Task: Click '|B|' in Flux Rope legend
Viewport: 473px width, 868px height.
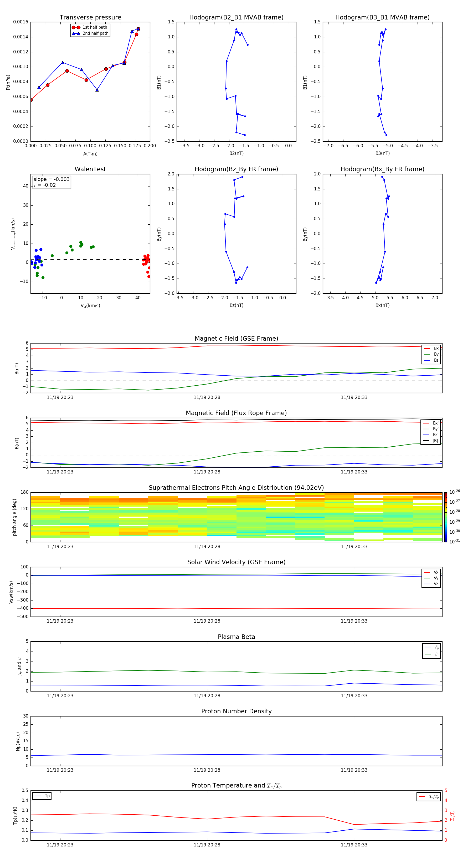Action: 435,441
